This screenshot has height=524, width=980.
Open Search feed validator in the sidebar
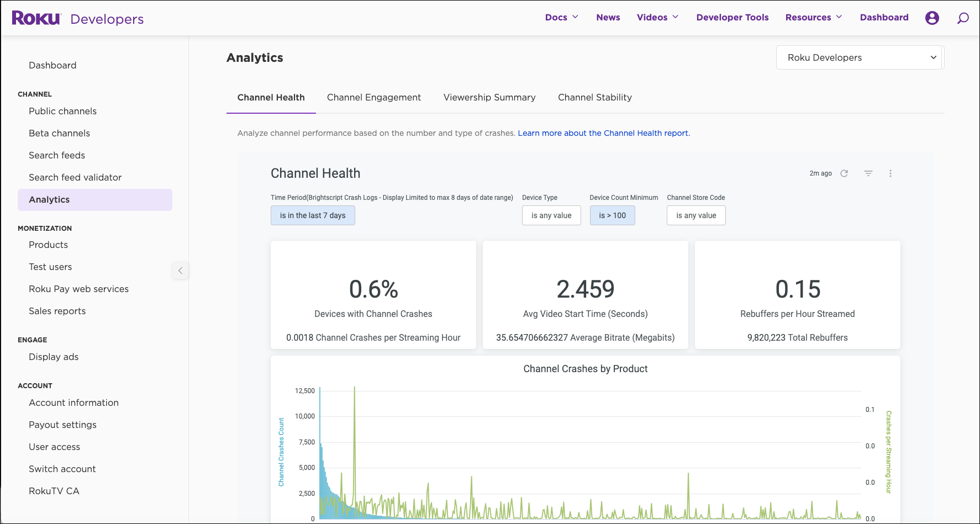[x=75, y=177]
